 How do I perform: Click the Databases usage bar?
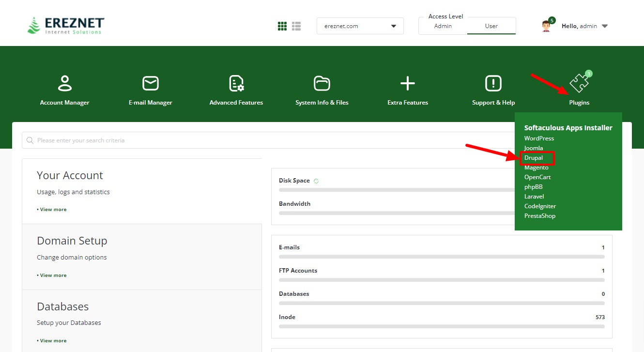pos(442,304)
